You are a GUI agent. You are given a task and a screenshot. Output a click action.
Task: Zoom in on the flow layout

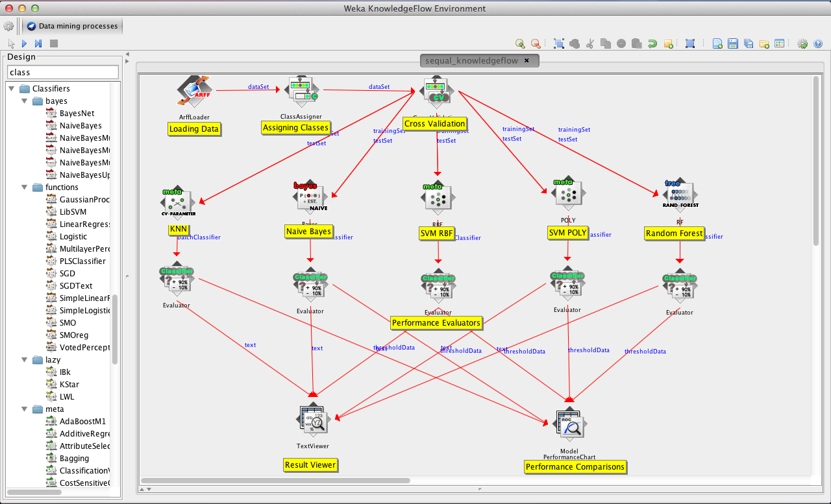coord(520,43)
